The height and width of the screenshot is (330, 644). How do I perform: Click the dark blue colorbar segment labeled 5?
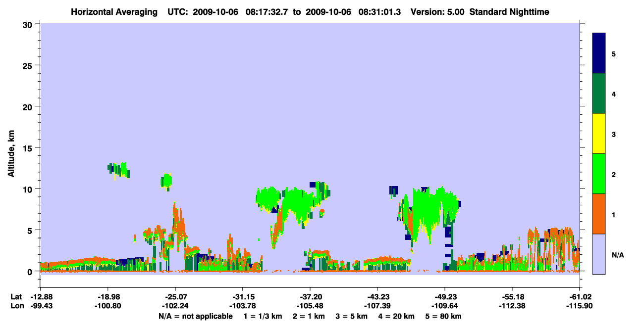point(599,53)
